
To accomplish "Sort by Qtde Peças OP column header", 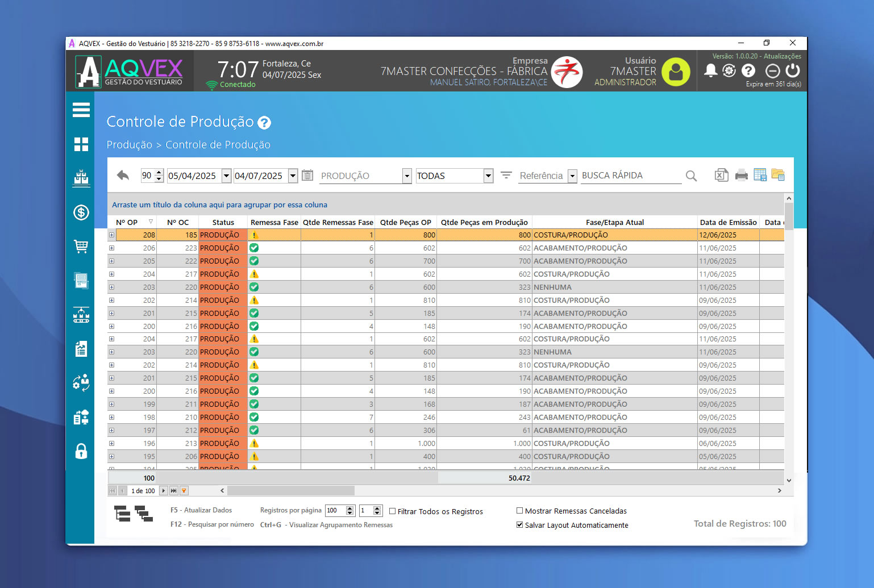I will [405, 222].
